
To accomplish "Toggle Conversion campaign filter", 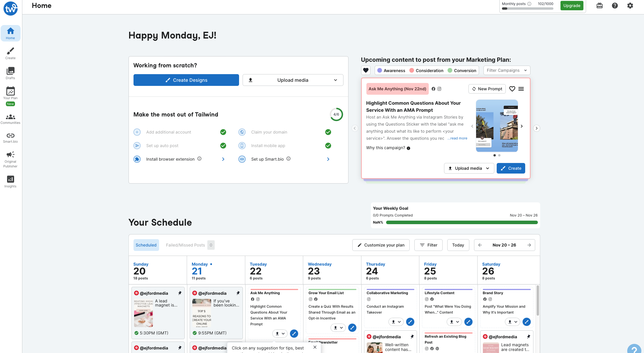I will (462, 71).
